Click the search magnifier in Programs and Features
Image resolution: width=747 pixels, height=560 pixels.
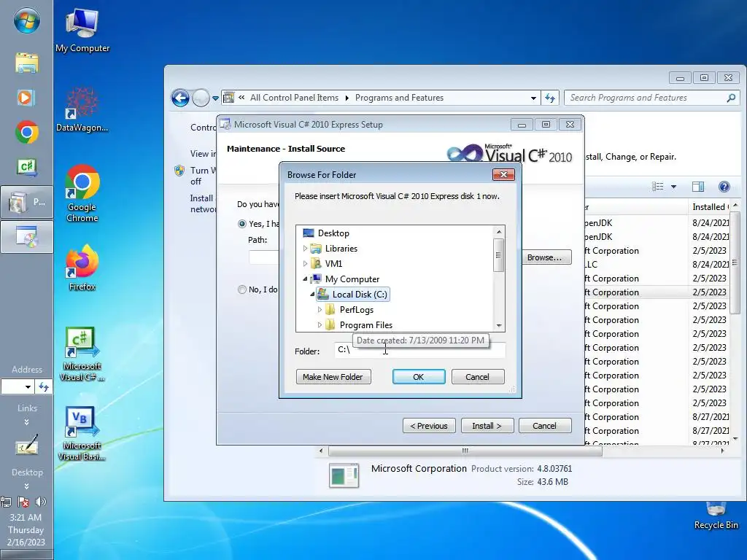point(731,98)
